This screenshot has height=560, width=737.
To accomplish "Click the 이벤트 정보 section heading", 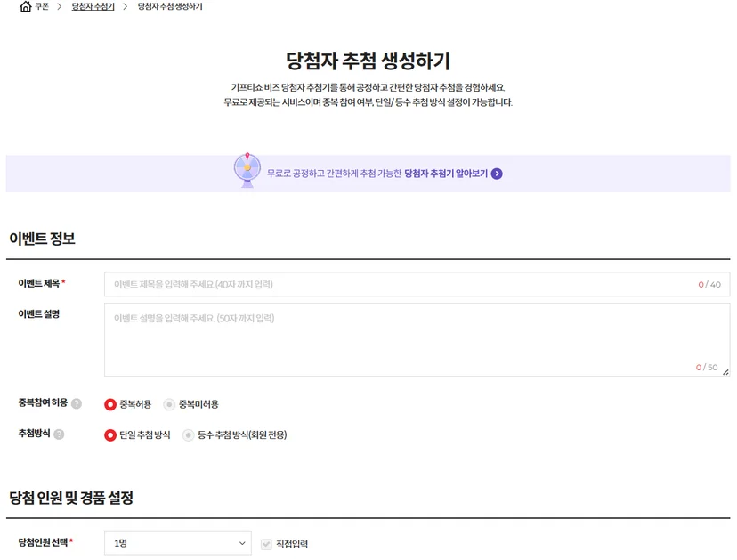I will [43, 239].
